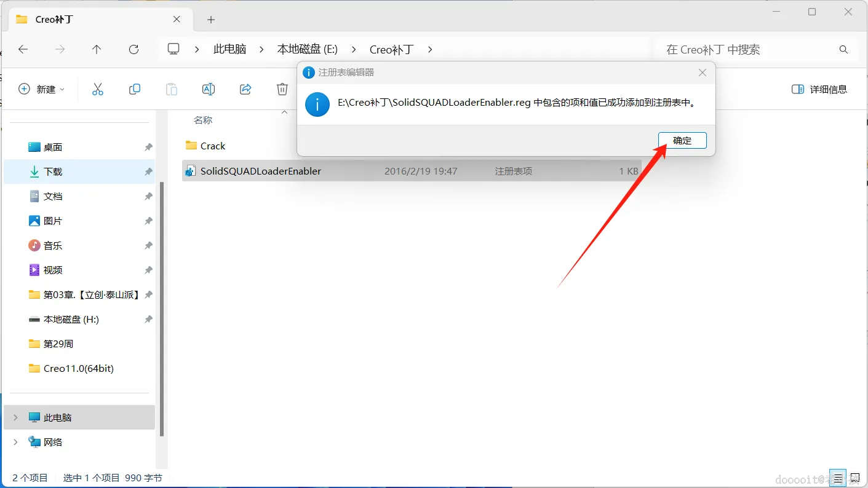Screen dimensions: 868x488
Task: Click the pin icon beside 下载
Action: (x=148, y=172)
